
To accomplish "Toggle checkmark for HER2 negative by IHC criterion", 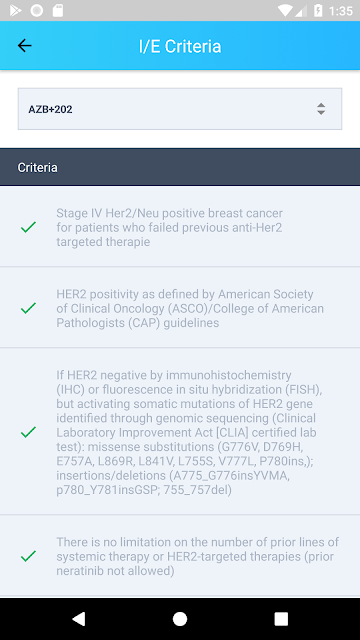I will point(28,432).
